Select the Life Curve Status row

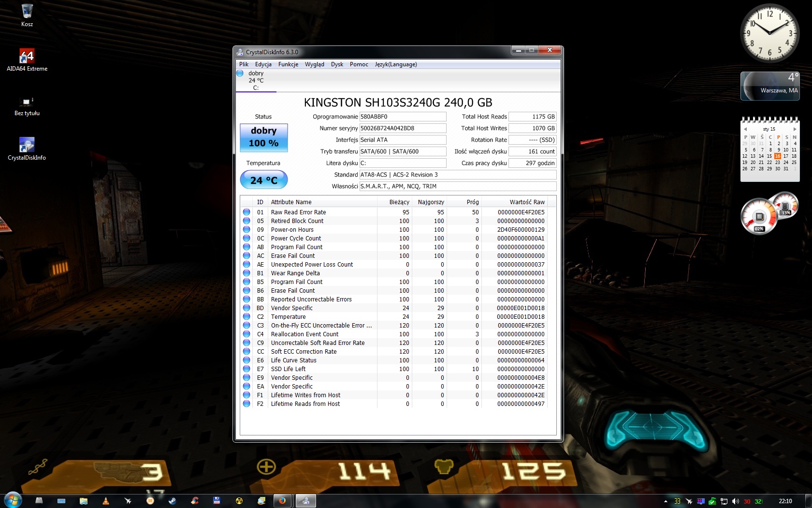(x=394, y=360)
